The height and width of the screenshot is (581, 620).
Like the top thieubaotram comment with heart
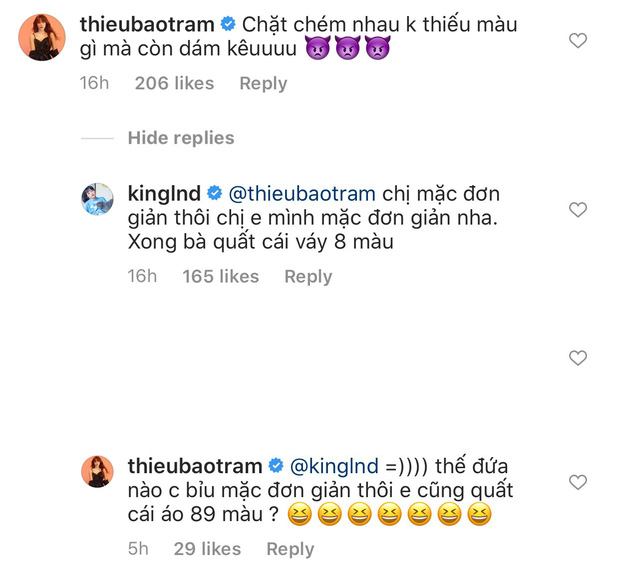click(577, 41)
